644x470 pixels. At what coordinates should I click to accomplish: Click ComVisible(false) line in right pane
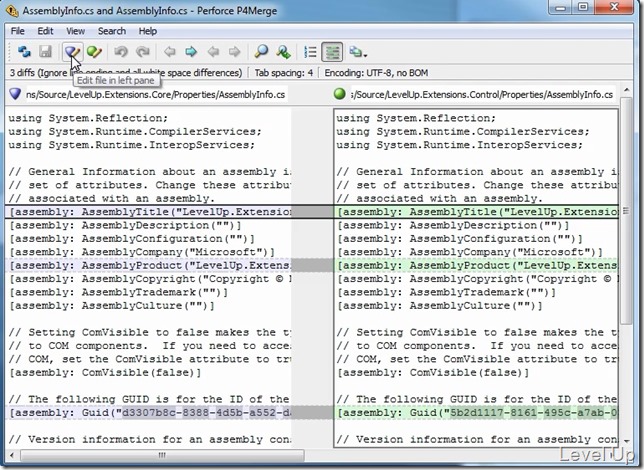click(x=433, y=373)
